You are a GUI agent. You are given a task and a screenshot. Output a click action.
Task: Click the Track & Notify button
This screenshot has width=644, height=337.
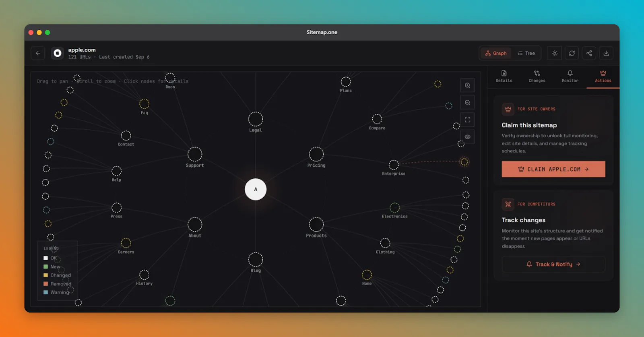point(553,264)
